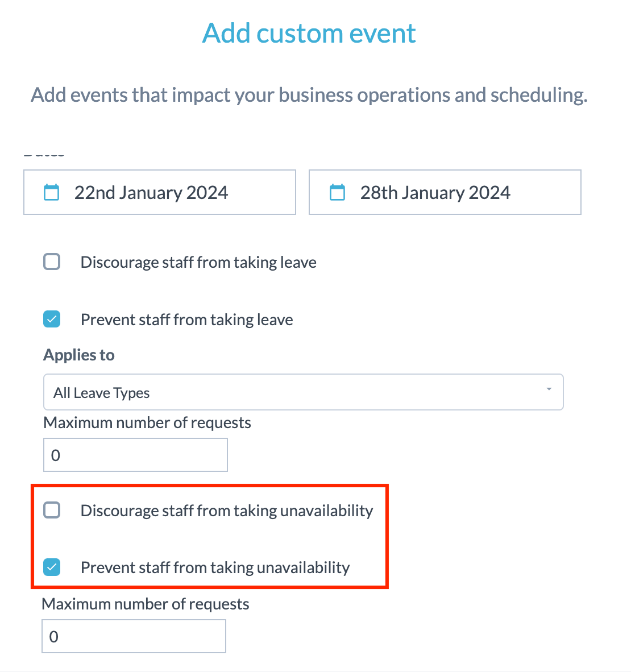Screen dimensions: 631x672
Task: Click the first 'Maximum number of requests' field
Action: 135,455
